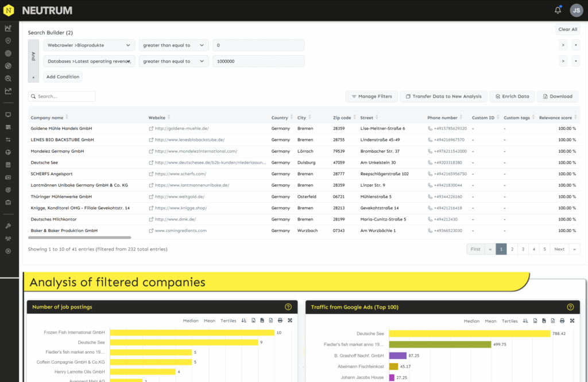The height and width of the screenshot is (382, 588).
Task: Open the calculator sidebar icon
Action: [x=8, y=165]
